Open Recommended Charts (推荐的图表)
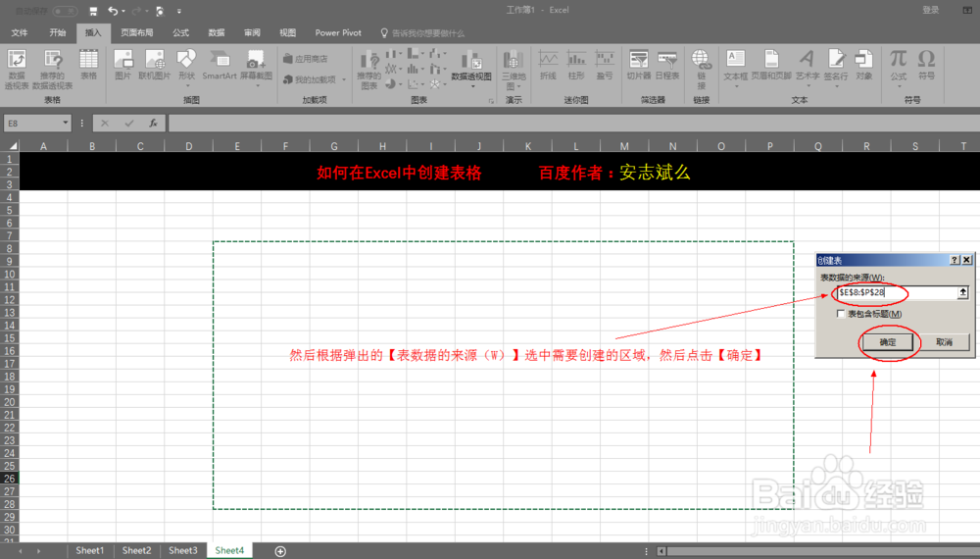 click(x=369, y=70)
